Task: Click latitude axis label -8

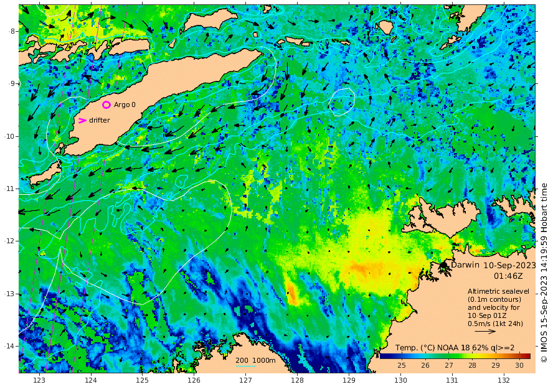Action: (12, 31)
